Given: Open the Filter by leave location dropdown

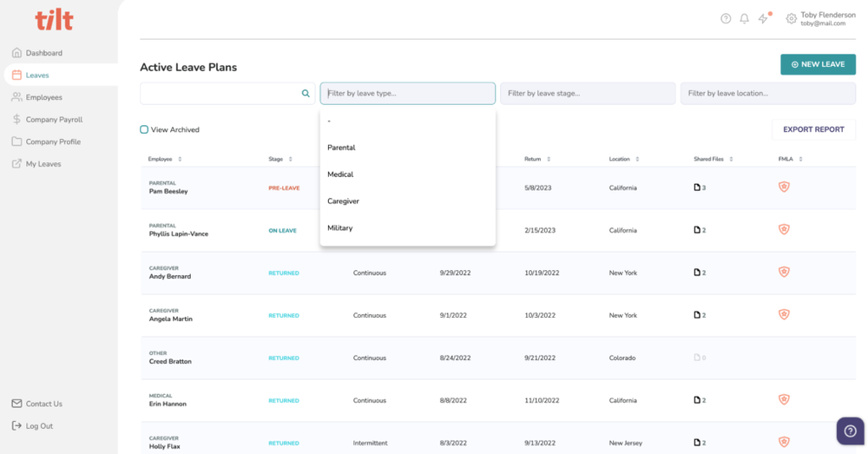Looking at the screenshot, I should click(x=768, y=94).
